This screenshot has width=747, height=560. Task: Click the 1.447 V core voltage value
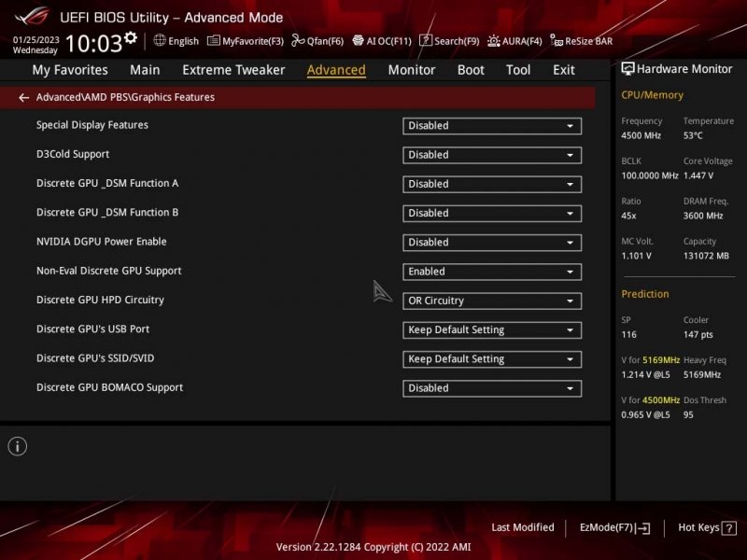(x=698, y=175)
